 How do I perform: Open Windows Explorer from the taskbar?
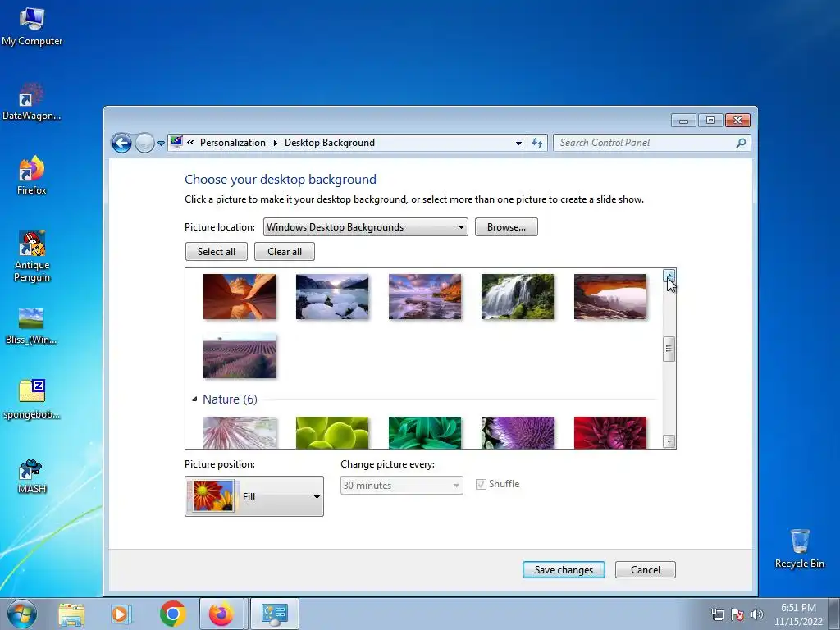71,614
